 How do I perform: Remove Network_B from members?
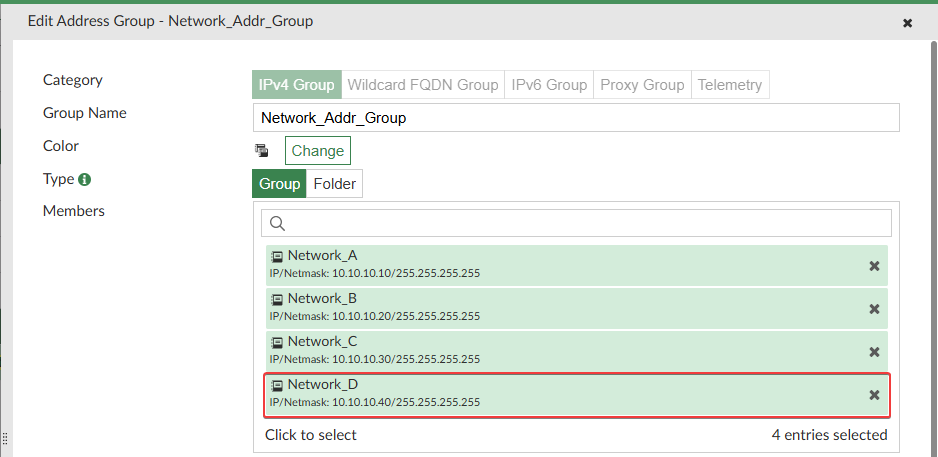tap(874, 309)
